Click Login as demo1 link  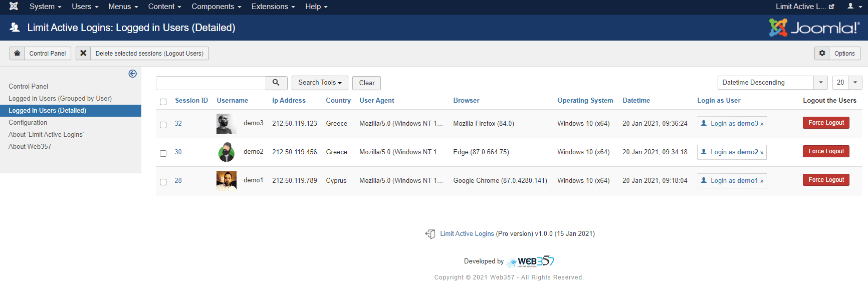click(x=732, y=181)
